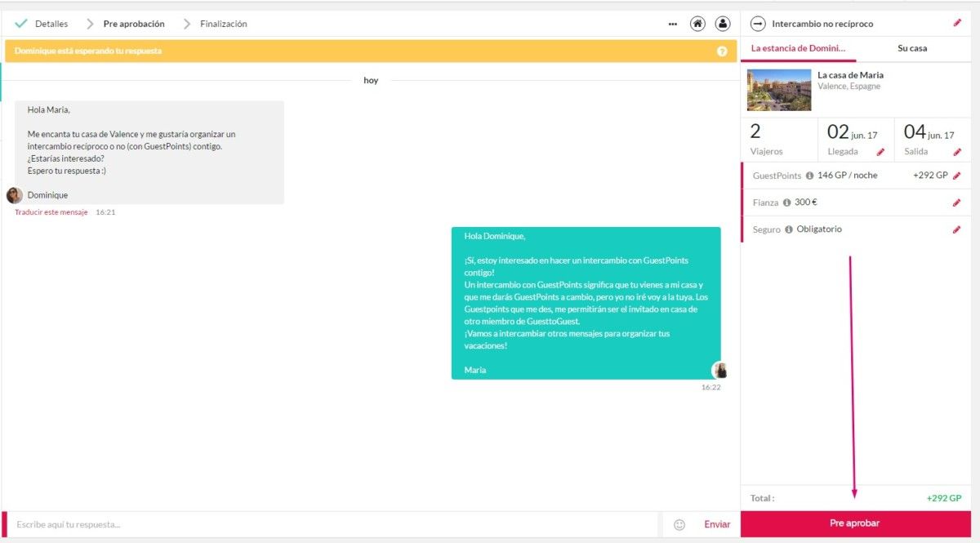Open the three-dots more options menu

click(x=673, y=24)
